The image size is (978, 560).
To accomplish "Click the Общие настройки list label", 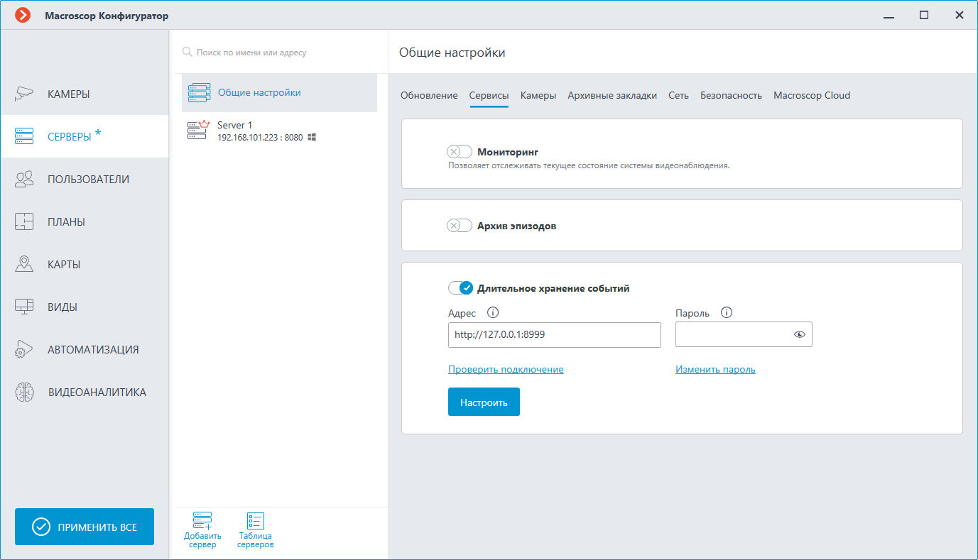I will (259, 92).
